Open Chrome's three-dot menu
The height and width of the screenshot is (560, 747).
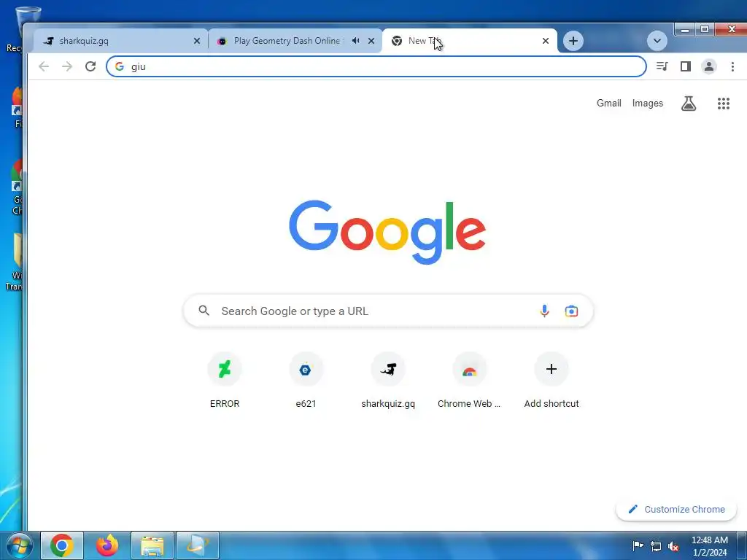pyautogui.click(x=732, y=66)
